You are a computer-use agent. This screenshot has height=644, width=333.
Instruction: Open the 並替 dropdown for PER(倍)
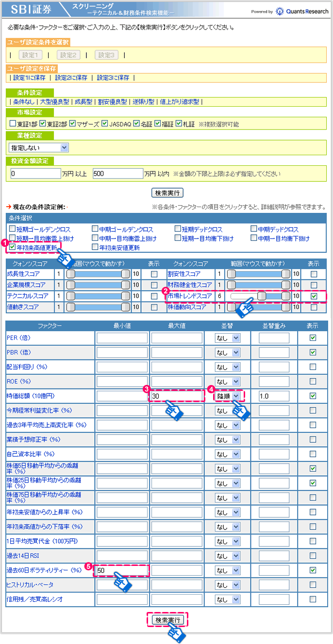(x=228, y=338)
